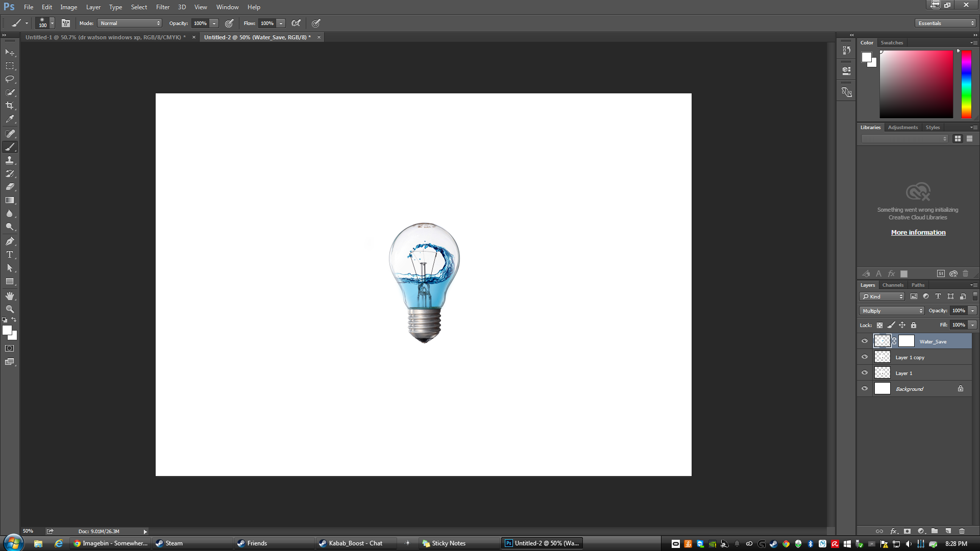Open the layer Fill dropdown arrow

tap(972, 325)
